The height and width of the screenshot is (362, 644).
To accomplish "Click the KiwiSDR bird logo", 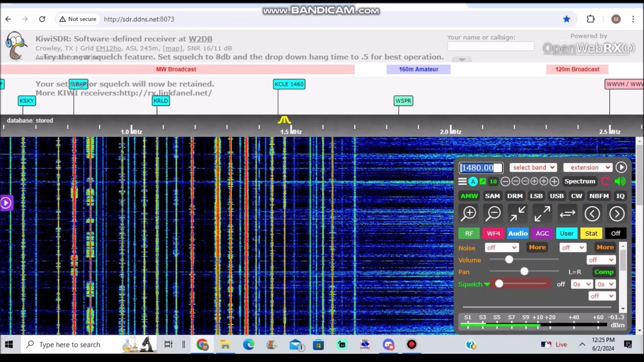I will (16, 46).
